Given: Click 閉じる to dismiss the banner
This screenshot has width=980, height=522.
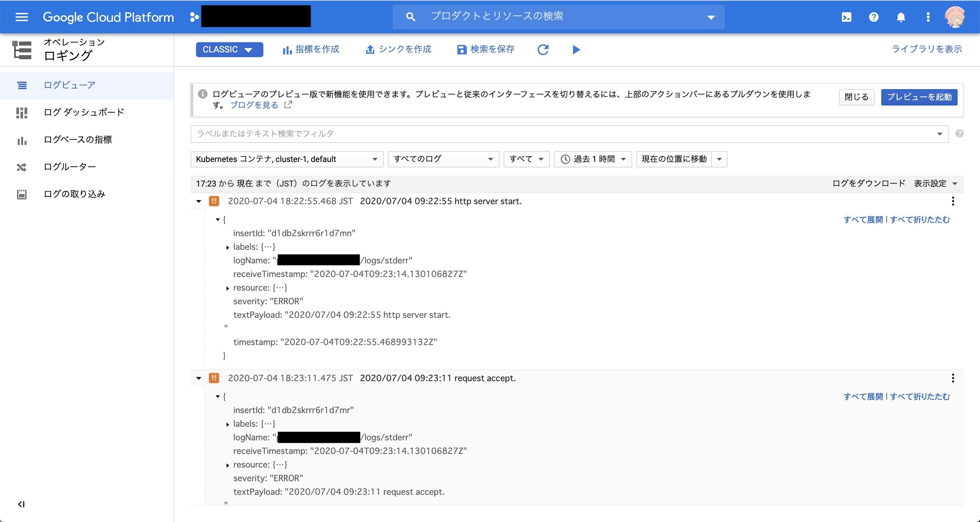Looking at the screenshot, I should pyautogui.click(x=856, y=97).
